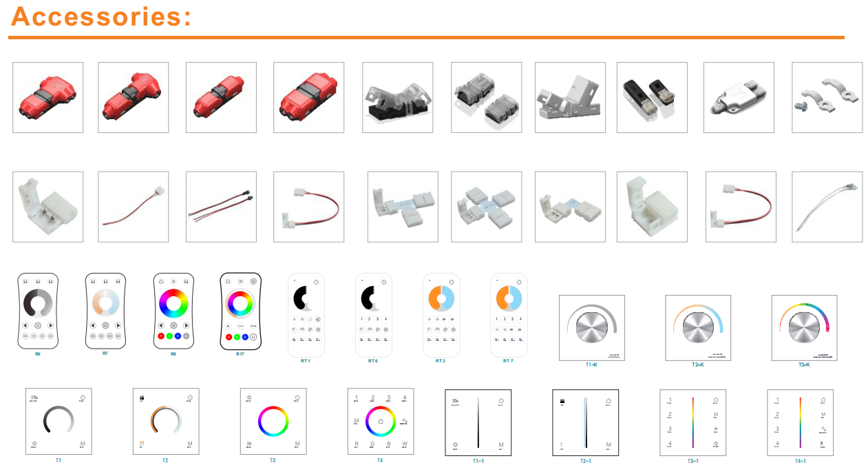Select the mounting clips with screw thumbnail
This screenshot has height=474, width=868.
click(x=827, y=98)
